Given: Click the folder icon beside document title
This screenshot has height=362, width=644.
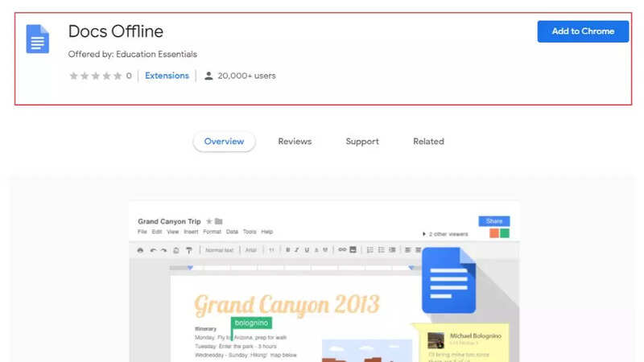Looking at the screenshot, I should point(218,221).
